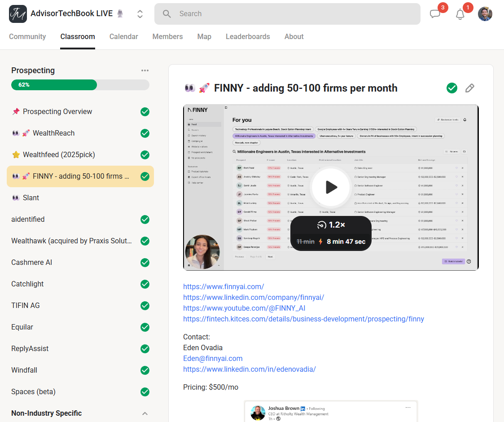Open the FINNY_AI YouTube link
Viewport: 504px width, 422px height.
coord(244,308)
